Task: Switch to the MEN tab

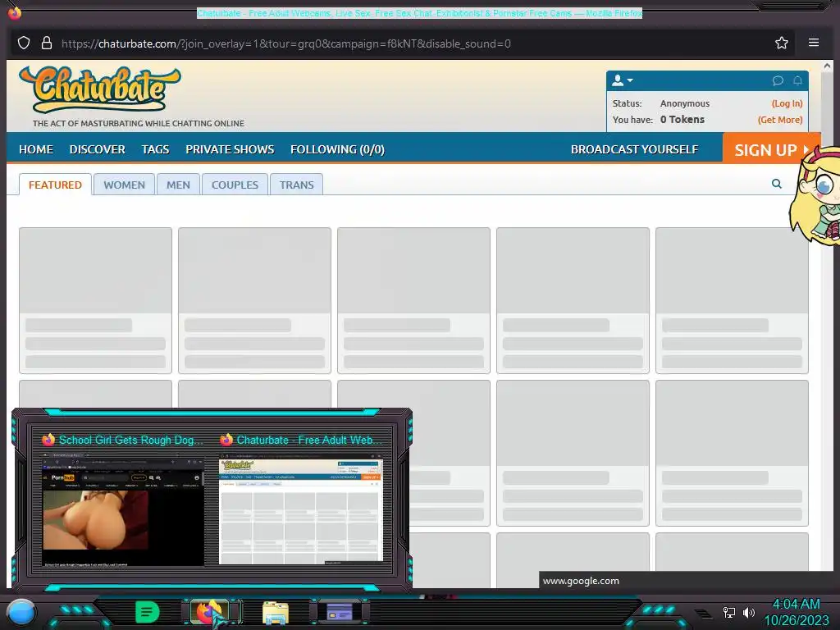Action: pyautogui.click(x=178, y=185)
